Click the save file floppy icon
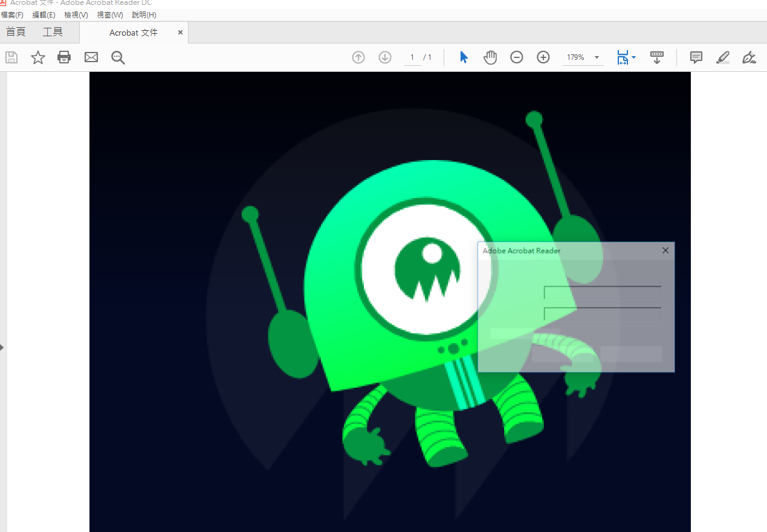767x532 pixels. [x=11, y=57]
